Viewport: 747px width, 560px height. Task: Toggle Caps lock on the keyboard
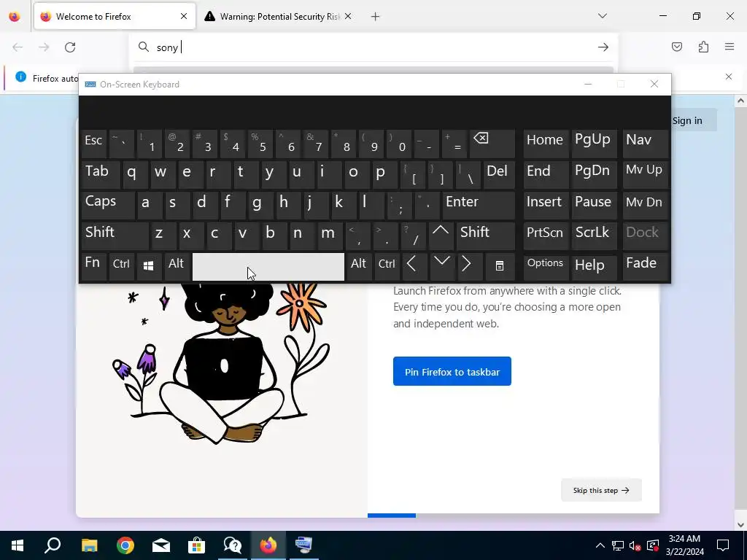click(108, 205)
